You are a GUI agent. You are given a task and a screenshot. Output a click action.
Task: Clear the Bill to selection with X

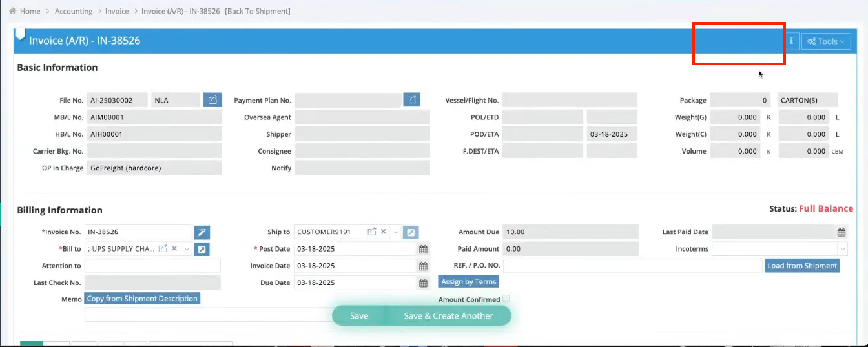(174, 249)
